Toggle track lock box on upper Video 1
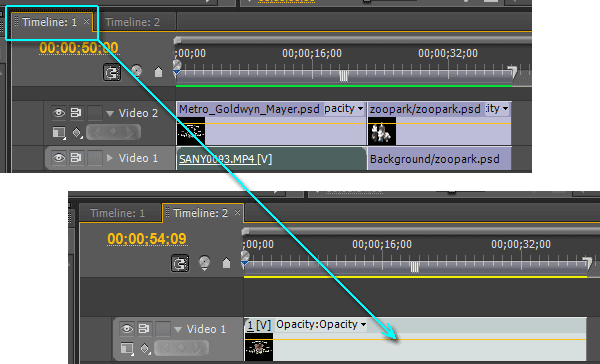 click(95, 158)
